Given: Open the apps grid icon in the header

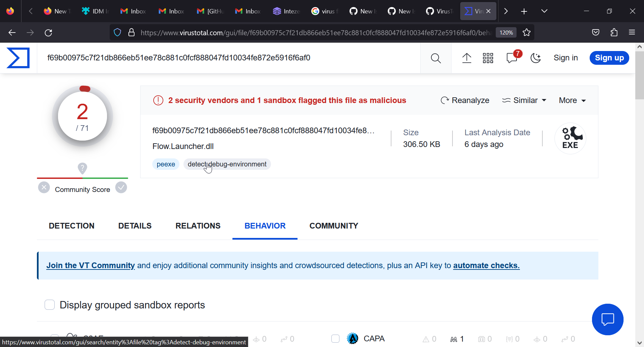Looking at the screenshot, I should tap(488, 58).
